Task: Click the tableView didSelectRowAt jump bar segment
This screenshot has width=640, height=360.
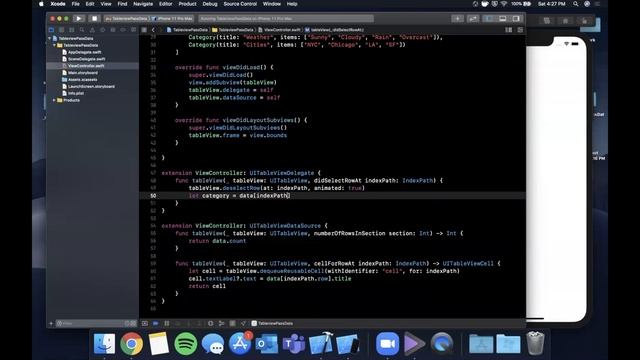Action: [x=334, y=30]
